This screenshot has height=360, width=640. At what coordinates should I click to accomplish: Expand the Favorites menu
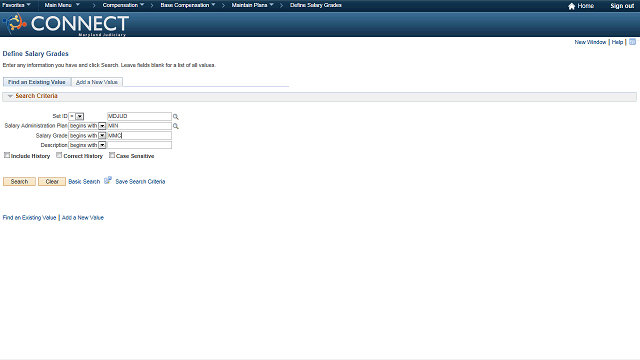[16, 5]
